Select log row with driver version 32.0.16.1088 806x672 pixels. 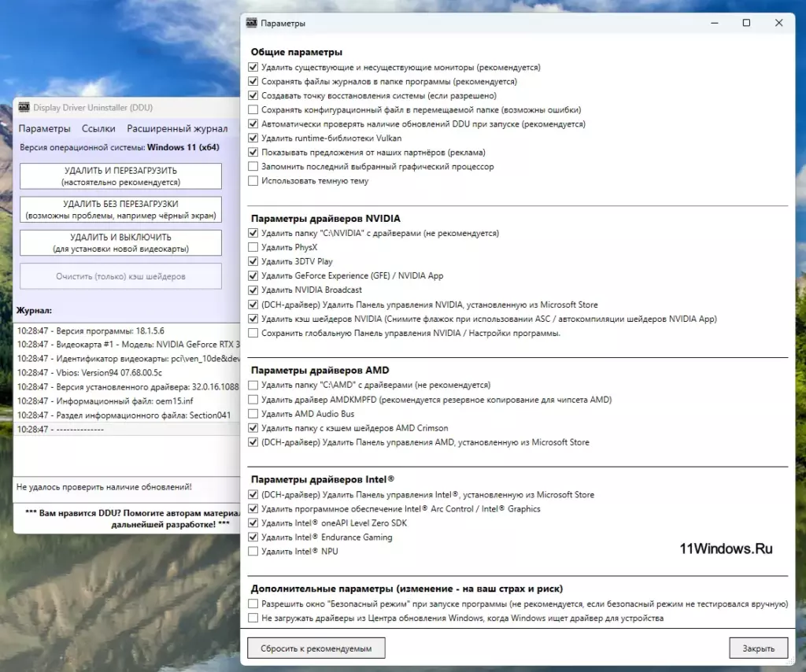pyautogui.click(x=128, y=387)
